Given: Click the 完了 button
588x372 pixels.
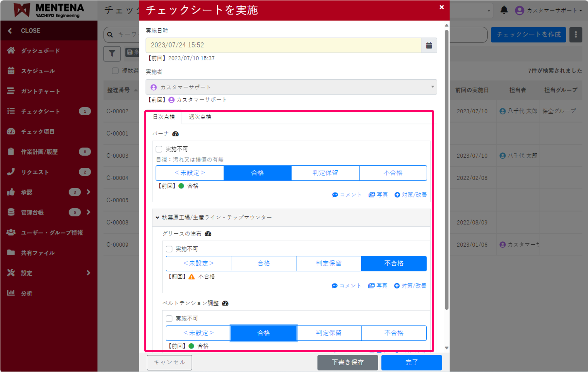Looking at the screenshot, I should (411, 362).
